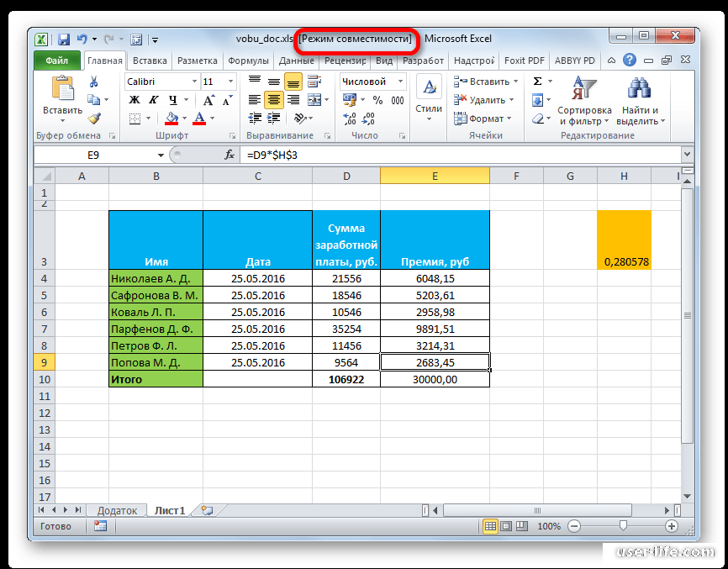Image resolution: width=728 pixels, height=569 pixels.
Task: Toggle Underline (Ч) formatting
Action: (172, 100)
